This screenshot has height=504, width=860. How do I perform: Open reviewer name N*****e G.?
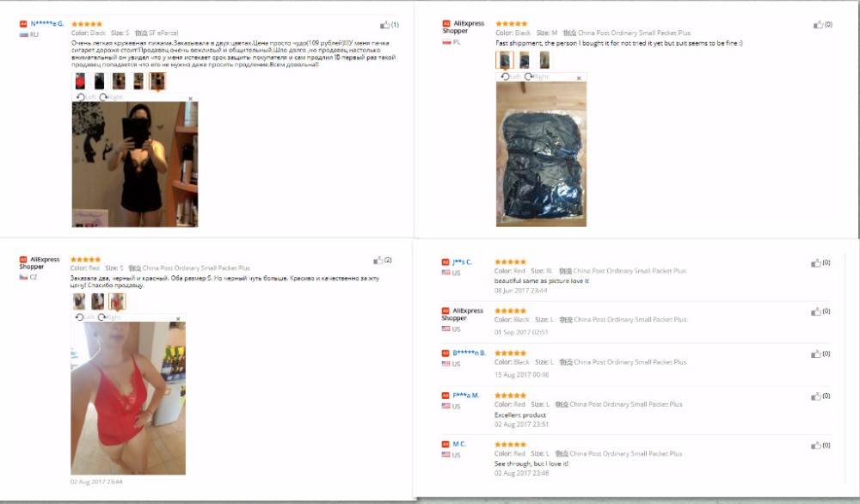tap(47, 23)
